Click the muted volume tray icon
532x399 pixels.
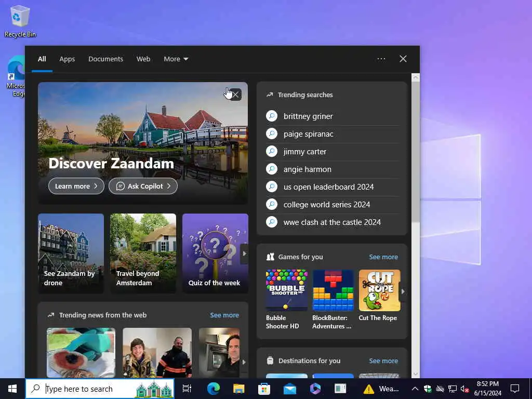coord(464,389)
